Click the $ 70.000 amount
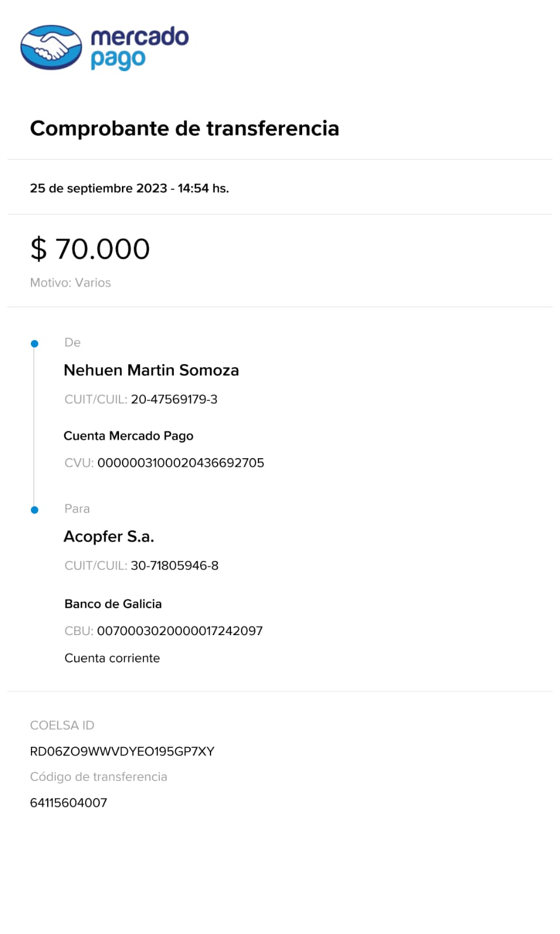560x934 pixels. click(90, 249)
